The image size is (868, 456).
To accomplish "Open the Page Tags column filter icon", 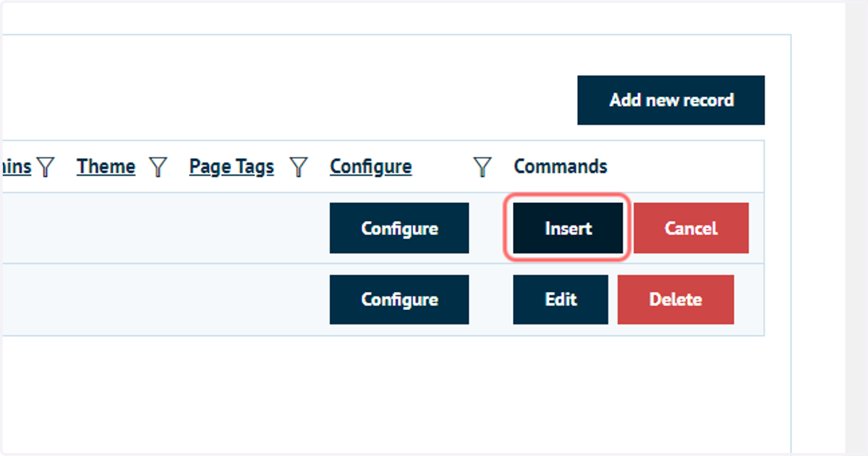I will [299, 168].
